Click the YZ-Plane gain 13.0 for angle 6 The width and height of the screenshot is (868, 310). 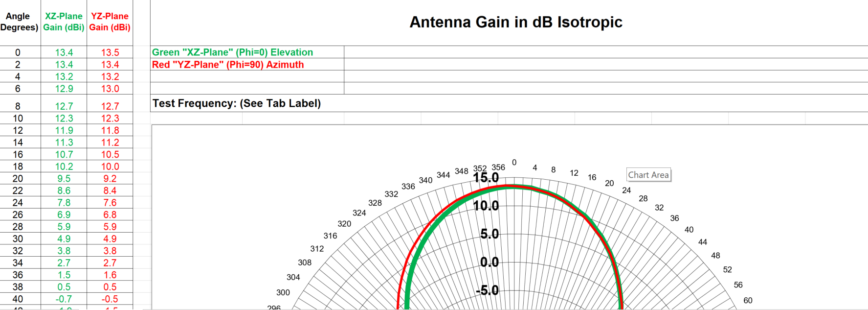pyautogui.click(x=110, y=89)
